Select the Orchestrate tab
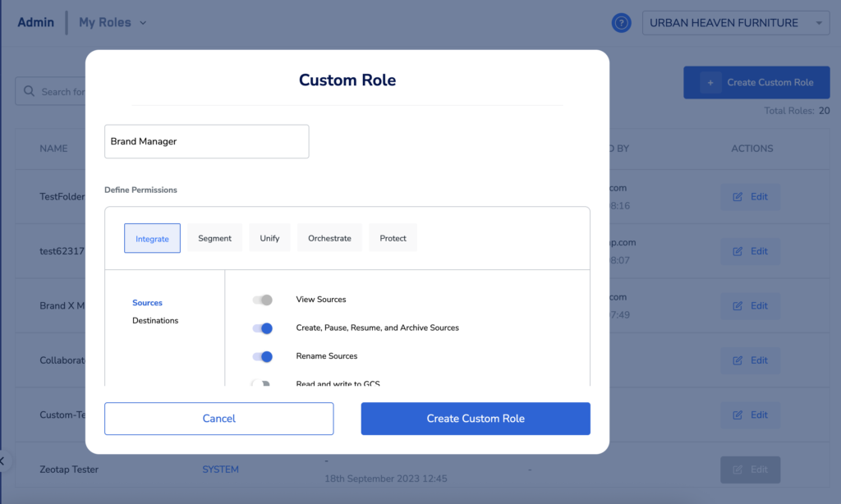Screen dimensions: 841x504 coord(329,238)
